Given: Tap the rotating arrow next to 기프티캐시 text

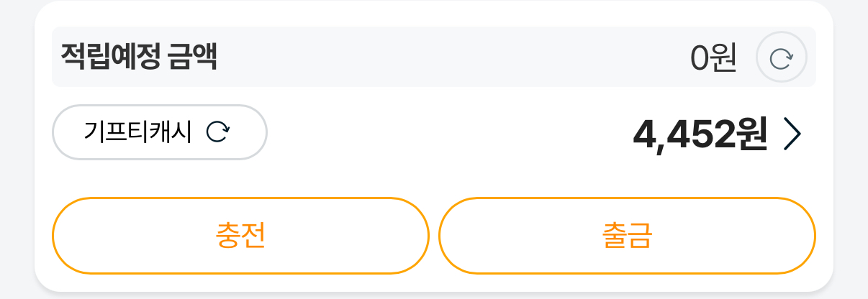Looking at the screenshot, I should pos(217,132).
